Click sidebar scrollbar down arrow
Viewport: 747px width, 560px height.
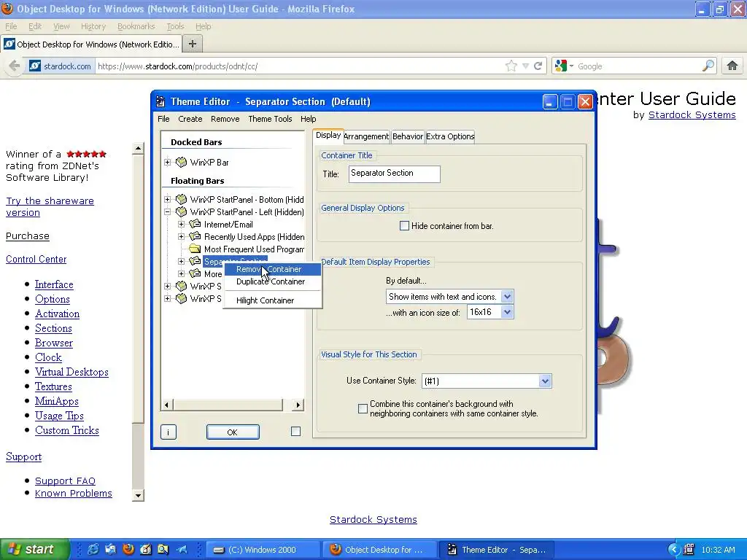tap(138, 495)
